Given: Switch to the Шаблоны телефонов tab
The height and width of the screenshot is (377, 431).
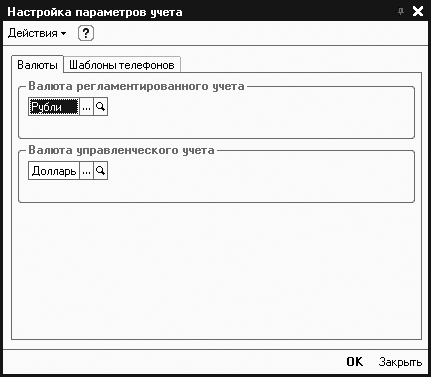Looking at the screenshot, I should (x=122, y=65).
